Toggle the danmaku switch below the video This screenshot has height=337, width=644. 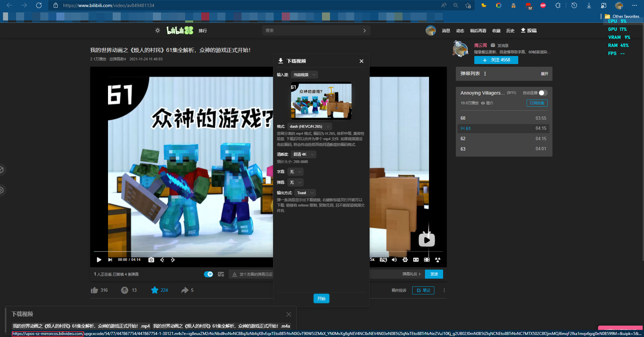[208, 274]
